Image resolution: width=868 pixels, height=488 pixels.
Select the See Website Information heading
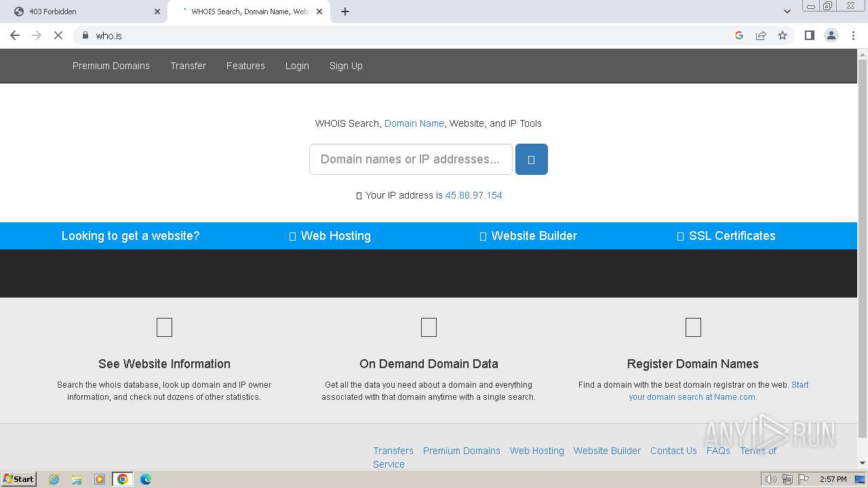(x=164, y=364)
